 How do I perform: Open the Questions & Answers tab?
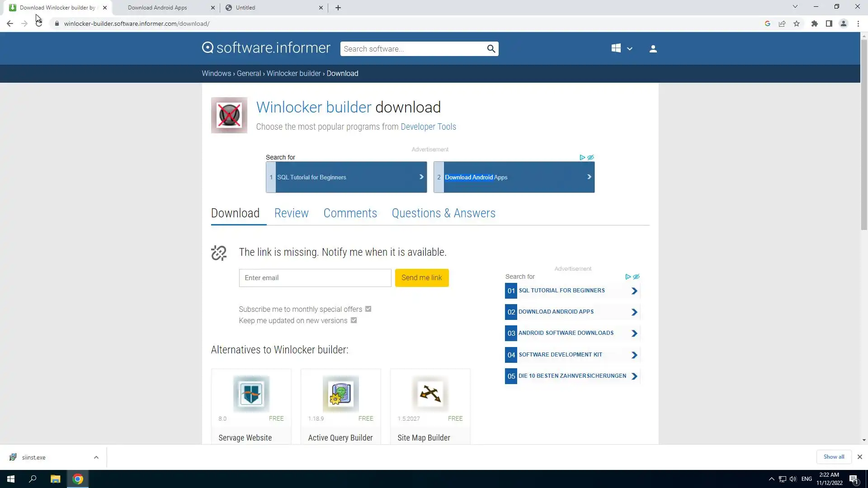pos(443,213)
